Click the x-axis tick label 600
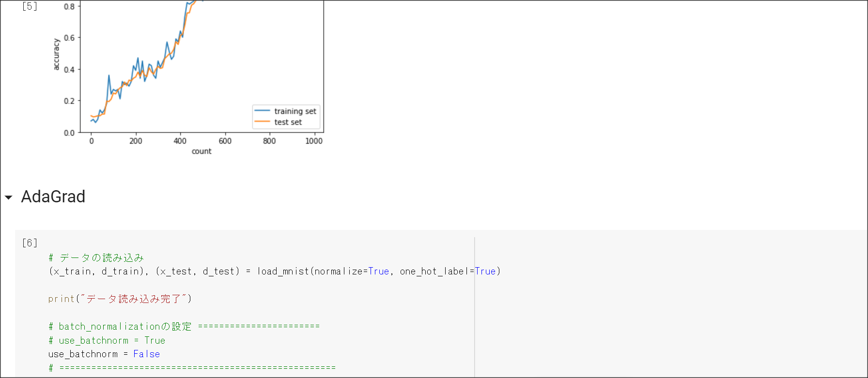The width and height of the screenshot is (868, 378). coord(225,141)
